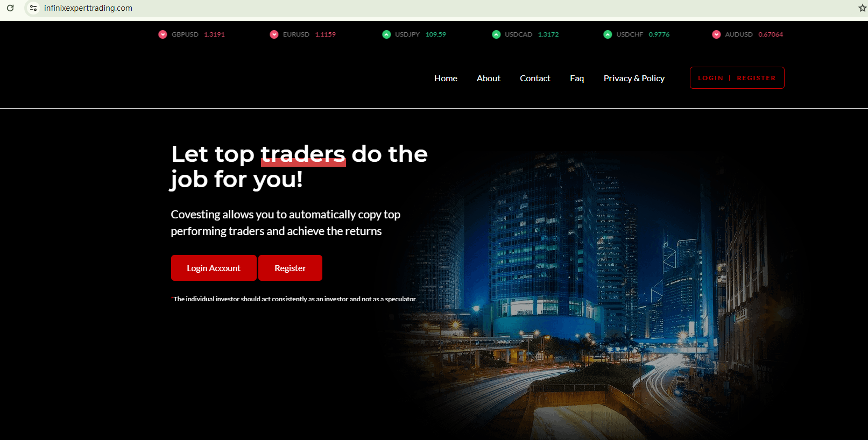Screen dimensions: 868x440
Task: Click the "Covesting allows you" subheading text
Action: tap(286, 223)
